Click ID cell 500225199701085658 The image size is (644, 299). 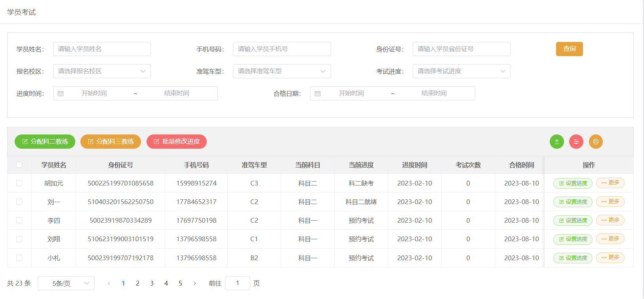click(x=120, y=183)
